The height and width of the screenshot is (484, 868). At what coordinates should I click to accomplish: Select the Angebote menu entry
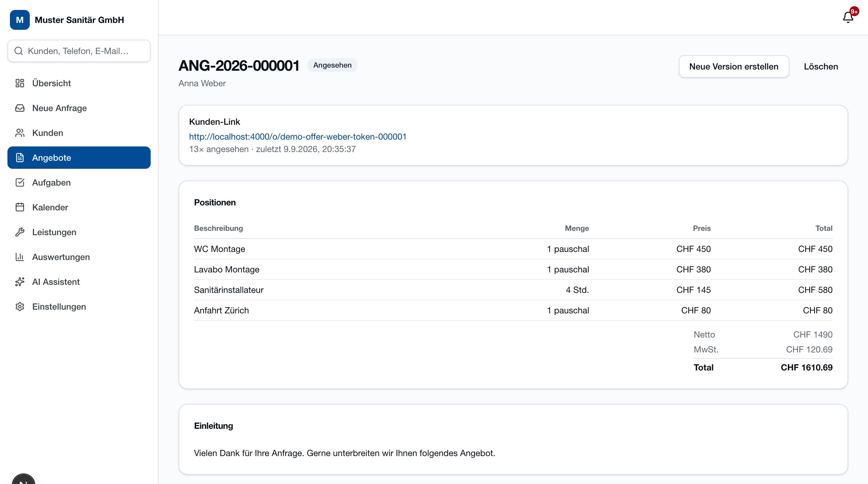[79, 158]
